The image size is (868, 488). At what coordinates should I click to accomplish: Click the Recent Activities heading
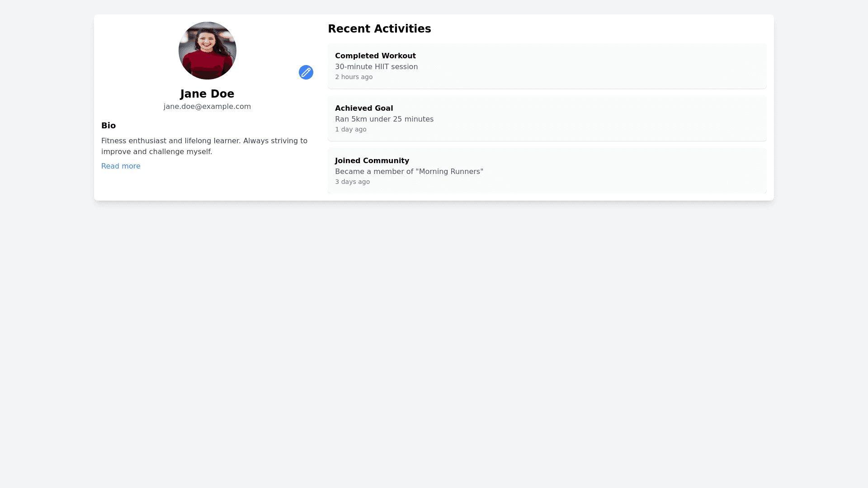[x=379, y=29]
